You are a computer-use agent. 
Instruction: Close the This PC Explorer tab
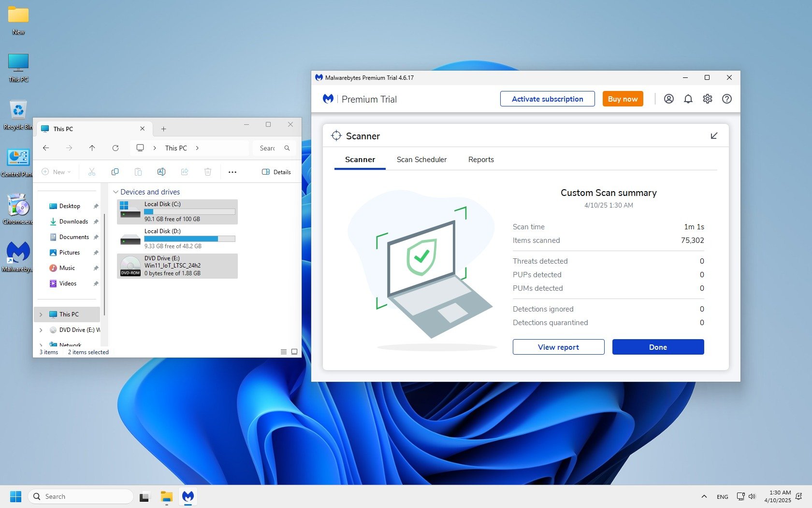pos(143,129)
